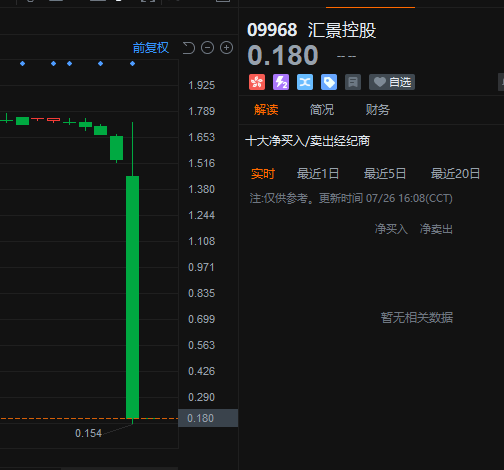The height and width of the screenshot is (470, 504).
Task: Click the 0.290 price axis label
Action: click(x=202, y=397)
